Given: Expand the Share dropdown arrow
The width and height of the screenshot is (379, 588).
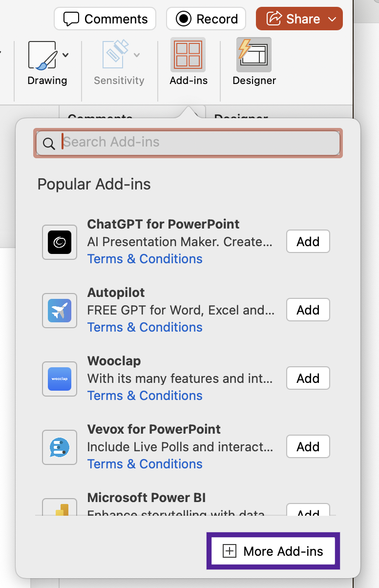Looking at the screenshot, I should [x=332, y=19].
